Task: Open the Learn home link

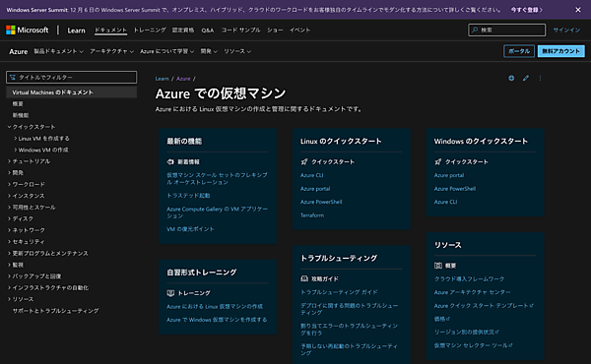Action: [76, 30]
